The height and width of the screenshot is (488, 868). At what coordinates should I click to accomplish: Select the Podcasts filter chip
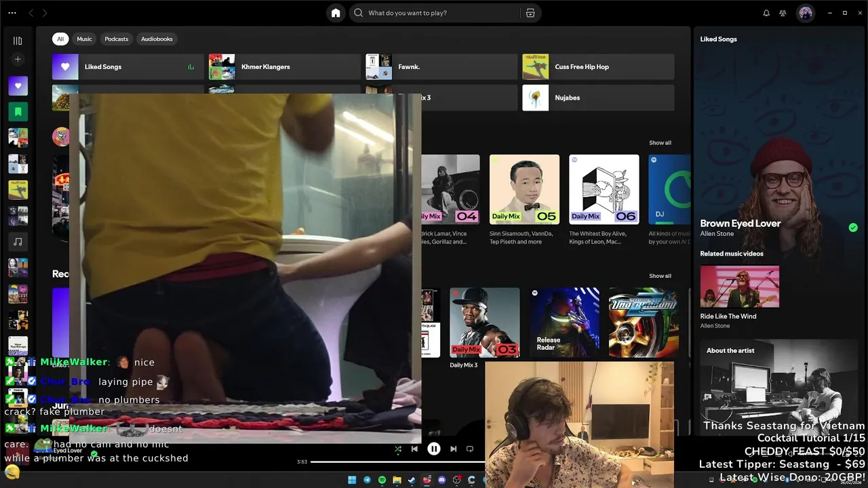[117, 39]
